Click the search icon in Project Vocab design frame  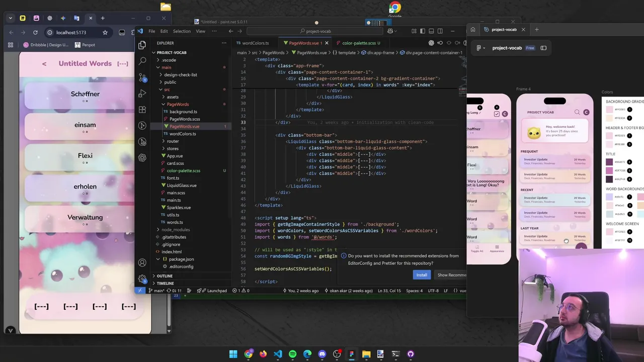click(577, 112)
